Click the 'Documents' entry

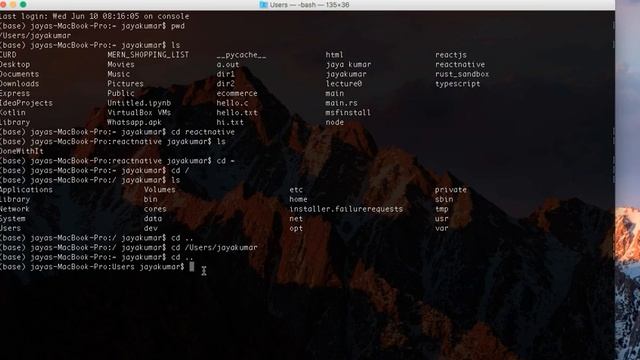(x=19, y=74)
